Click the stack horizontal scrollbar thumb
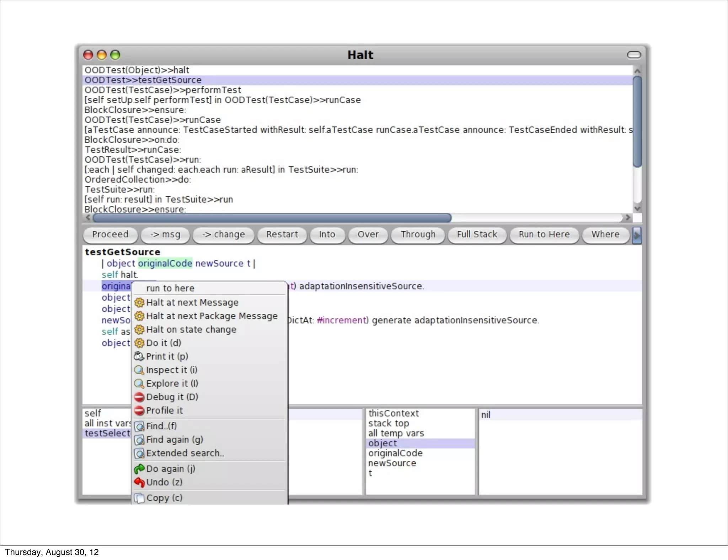The image size is (728, 560). pyautogui.click(x=272, y=217)
